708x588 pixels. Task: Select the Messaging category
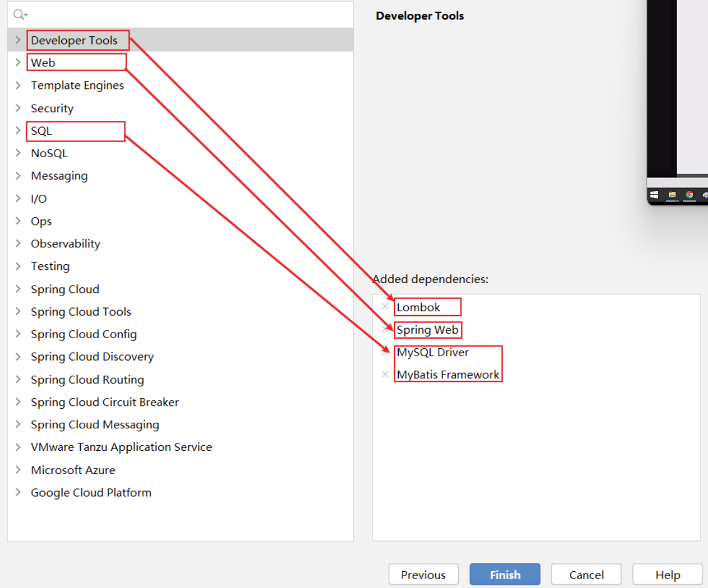click(x=59, y=176)
